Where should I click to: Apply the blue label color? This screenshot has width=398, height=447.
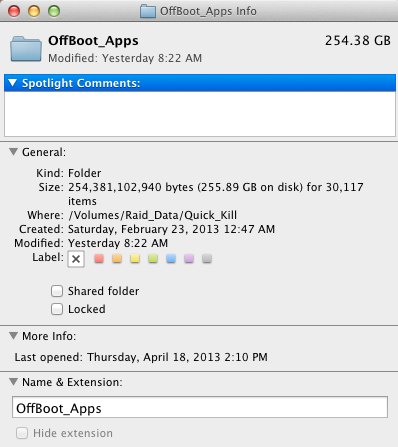(x=171, y=259)
